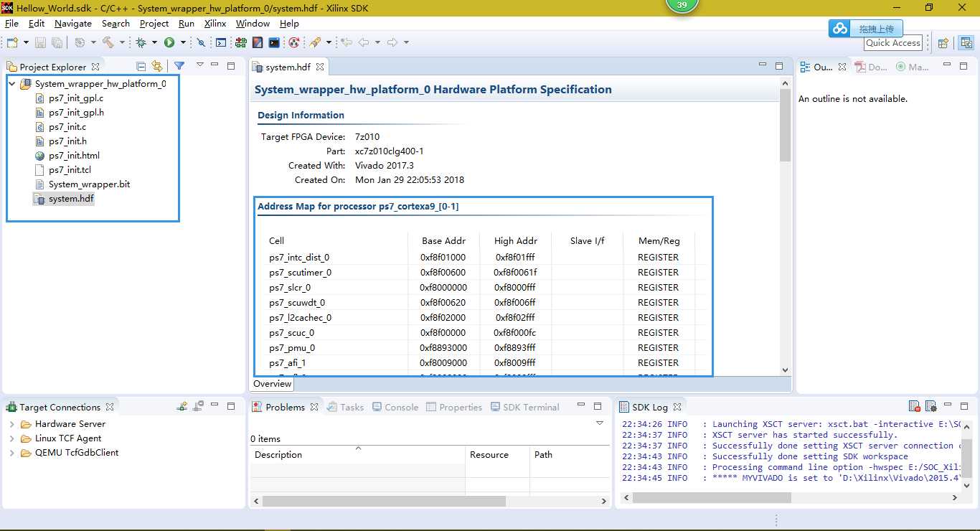Click the Search flashlight toolbar icon
The width and height of the screenshot is (980, 531).
click(315, 42)
